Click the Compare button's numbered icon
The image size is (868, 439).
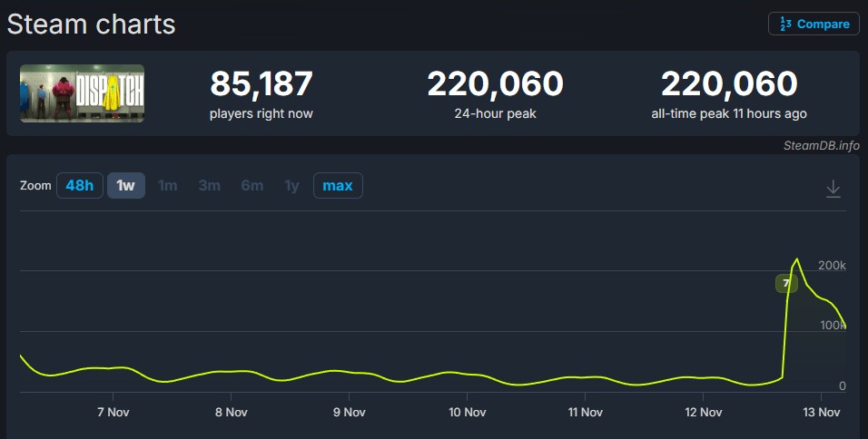coord(785,24)
